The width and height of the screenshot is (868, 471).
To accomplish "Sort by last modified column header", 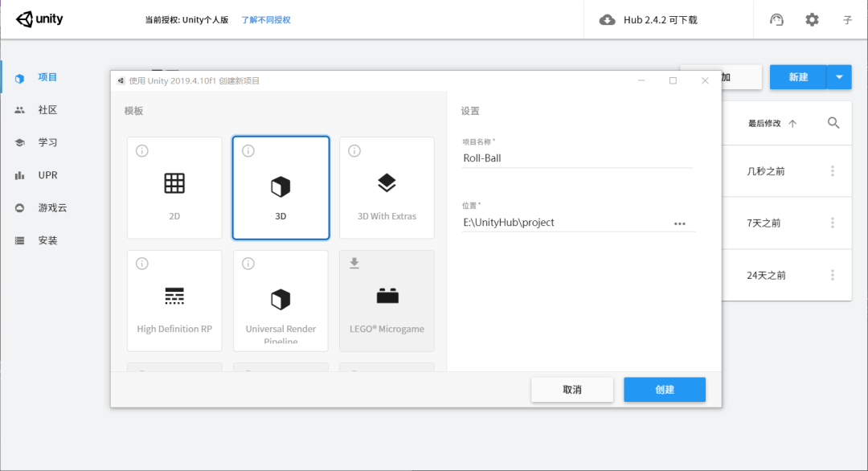I will pos(764,124).
